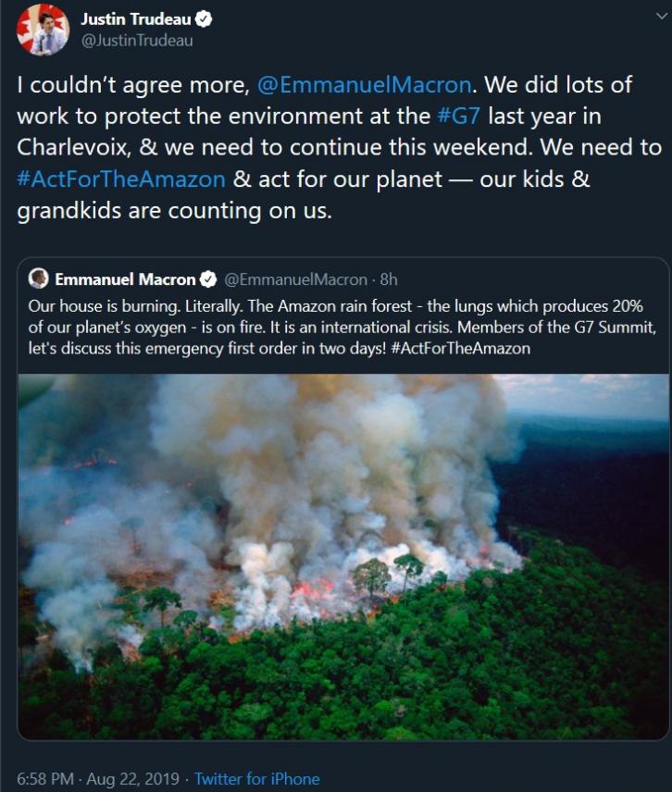
Task: Click the bold Emmanuel Macron name in quote
Action: tap(125, 279)
